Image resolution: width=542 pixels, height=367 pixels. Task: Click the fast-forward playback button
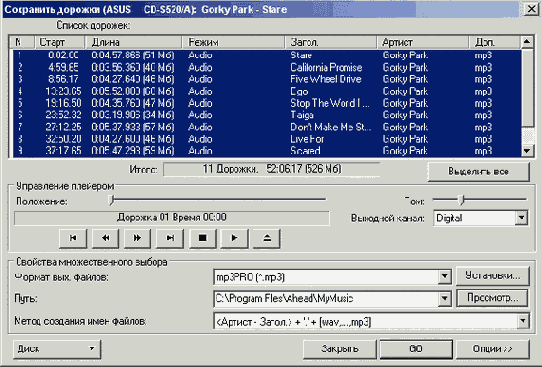[137, 238]
